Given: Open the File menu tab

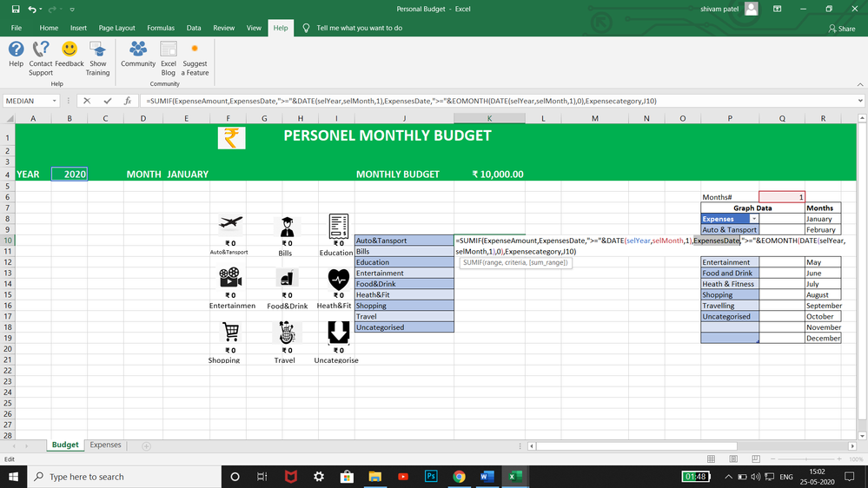Looking at the screenshot, I should (16, 28).
